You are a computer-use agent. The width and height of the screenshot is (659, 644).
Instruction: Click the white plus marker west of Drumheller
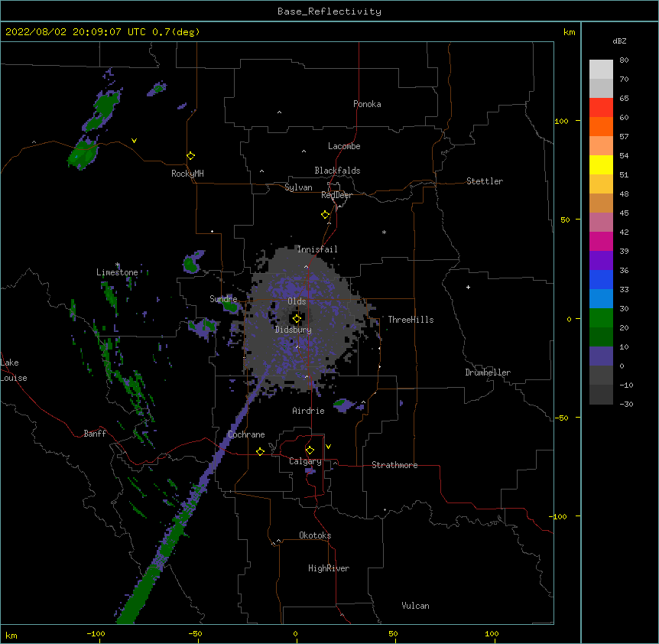tap(468, 287)
